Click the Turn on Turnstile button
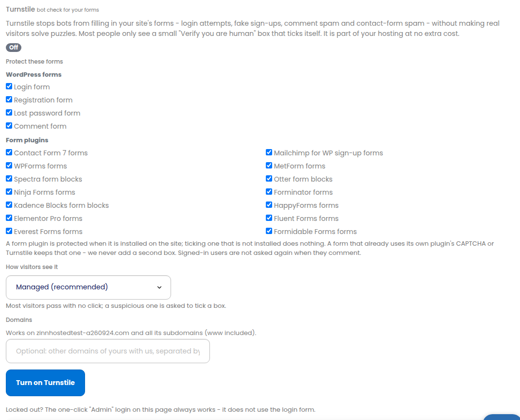The height and width of the screenshot is (420, 520). click(x=45, y=383)
